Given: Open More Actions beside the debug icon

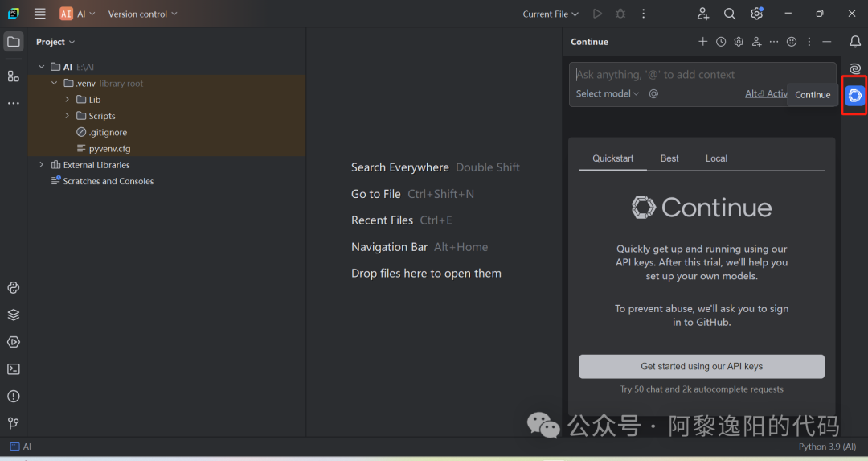Looking at the screenshot, I should pyautogui.click(x=643, y=14).
